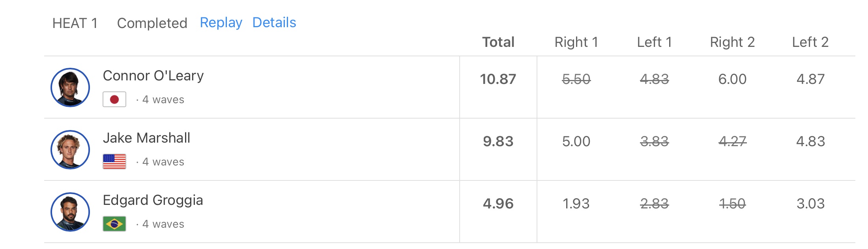Click Jake Marshall's avatar photo
The height and width of the screenshot is (249, 868).
coord(70,150)
